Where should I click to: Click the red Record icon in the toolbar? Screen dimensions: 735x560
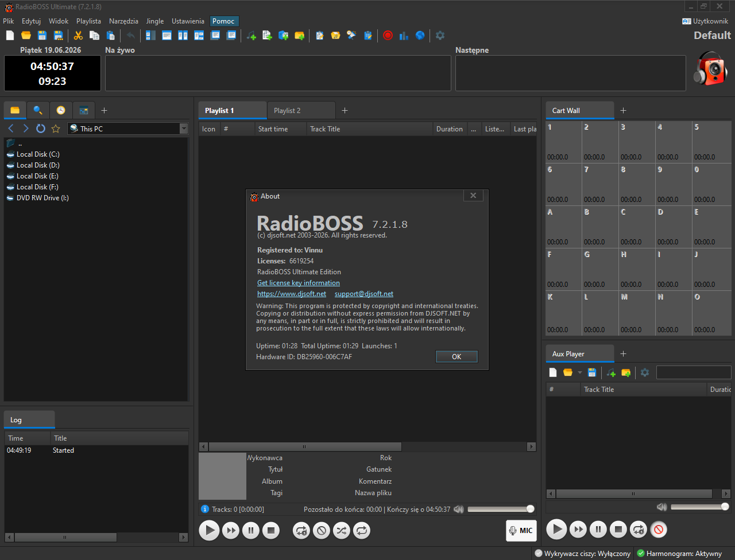388,36
